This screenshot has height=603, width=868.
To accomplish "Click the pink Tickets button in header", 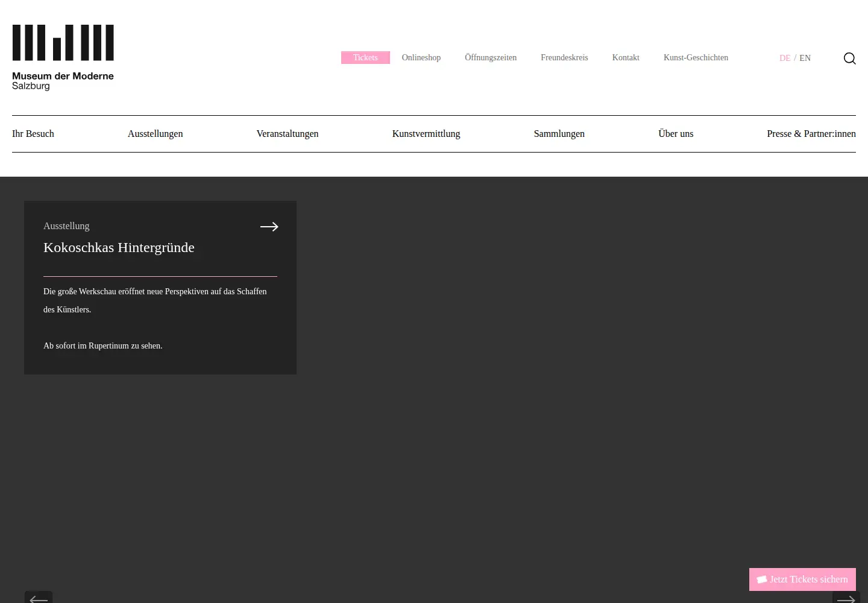I will pyautogui.click(x=365, y=57).
